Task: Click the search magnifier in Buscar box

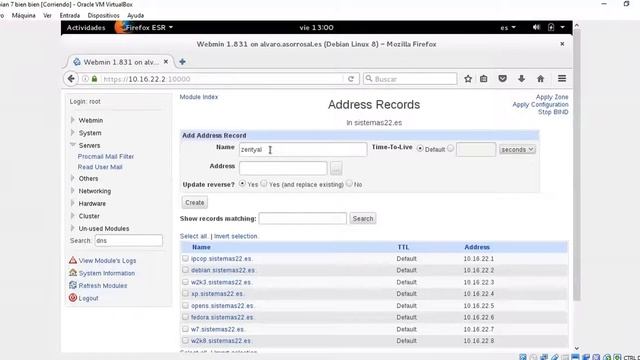Action: [x=369, y=78]
